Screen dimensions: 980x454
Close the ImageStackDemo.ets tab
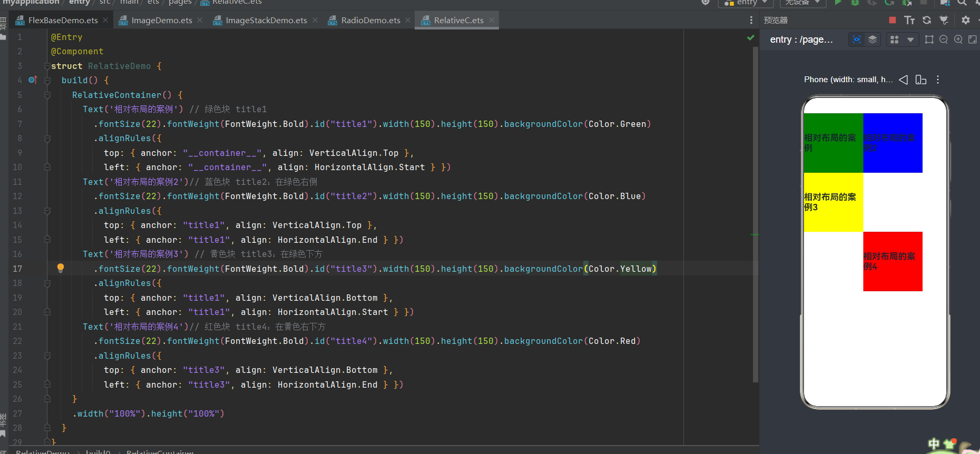pyautogui.click(x=315, y=20)
